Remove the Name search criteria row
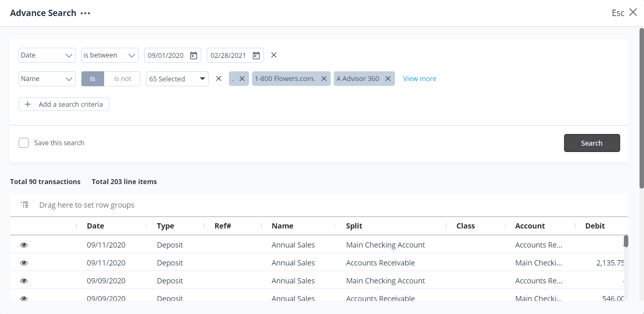The height and width of the screenshot is (314, 644). [x=219, y=78]
